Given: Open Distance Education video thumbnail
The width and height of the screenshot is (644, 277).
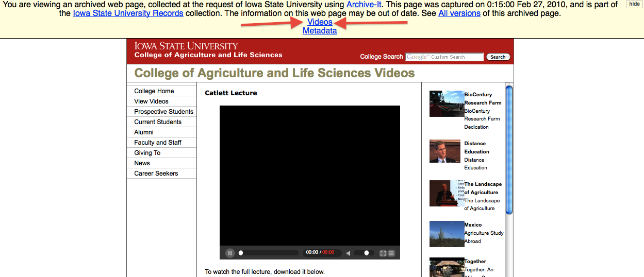Looking at the screenshot, I should (444, 151).
